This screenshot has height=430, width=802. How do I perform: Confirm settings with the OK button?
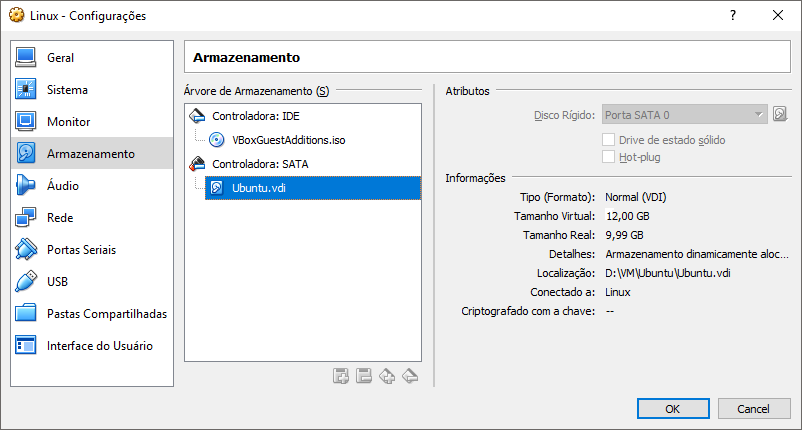click(673, 409)
